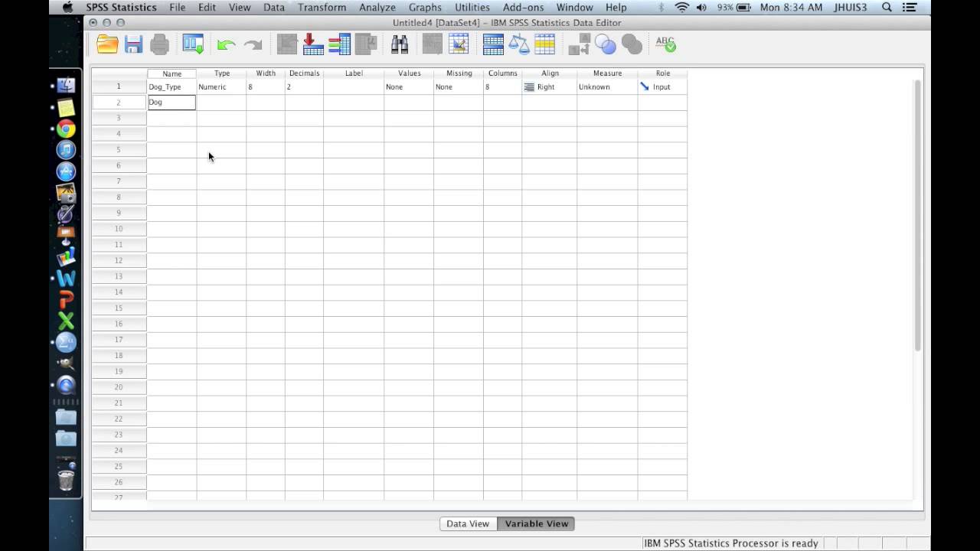Click the ABC Spell Check icon
This screenshot has width=980, height=551.
665,44
